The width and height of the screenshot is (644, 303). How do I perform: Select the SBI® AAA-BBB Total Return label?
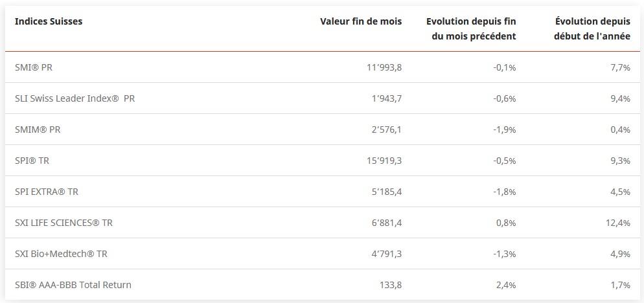point(73,285)
